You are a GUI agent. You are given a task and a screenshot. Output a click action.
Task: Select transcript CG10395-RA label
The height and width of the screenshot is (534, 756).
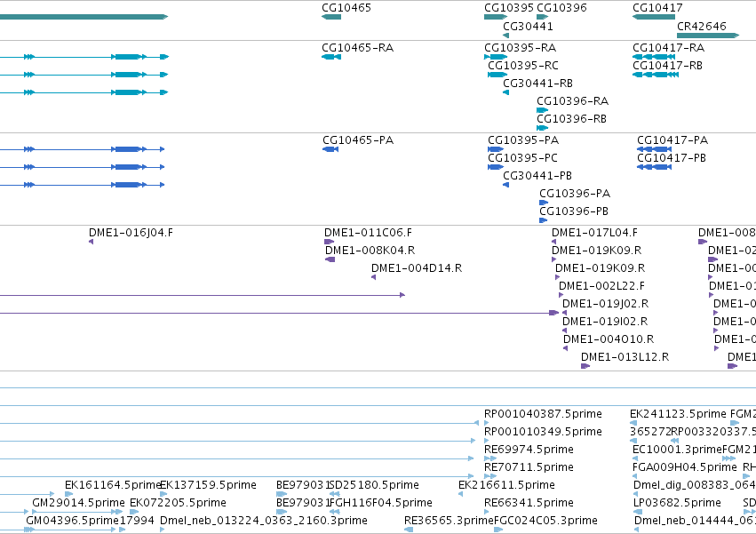[x=521, y=48]
